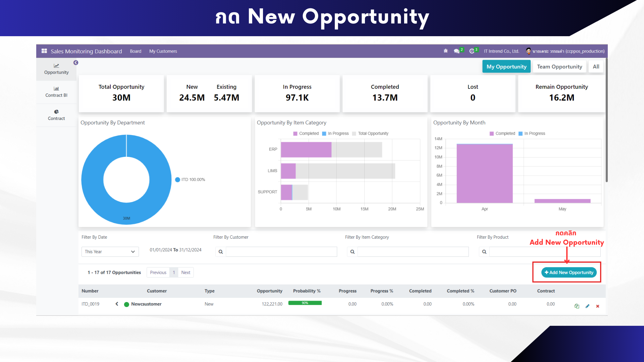Expand ITD_0019 row with the chevron
Viewport: 644px width, 362px height.
pyautogui.click(x=117, y=304)
